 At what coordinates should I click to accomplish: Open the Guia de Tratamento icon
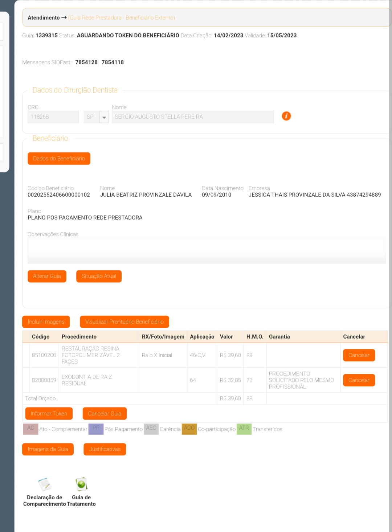(x=81, y=484)
